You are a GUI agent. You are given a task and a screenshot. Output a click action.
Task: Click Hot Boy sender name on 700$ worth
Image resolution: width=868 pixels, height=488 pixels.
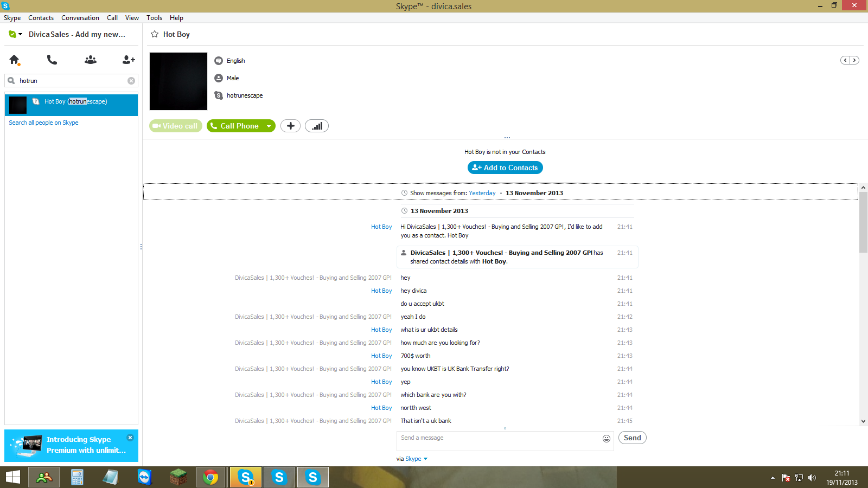[x=381, y=356]
